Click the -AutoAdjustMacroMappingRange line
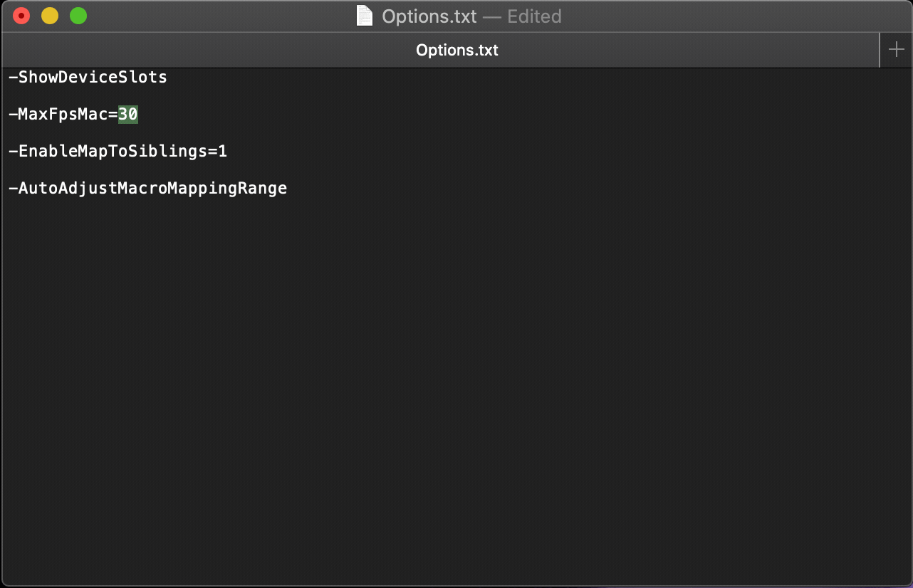Image resolution: width=913 pixels, height=588 pixels. (x=147, y=188)
